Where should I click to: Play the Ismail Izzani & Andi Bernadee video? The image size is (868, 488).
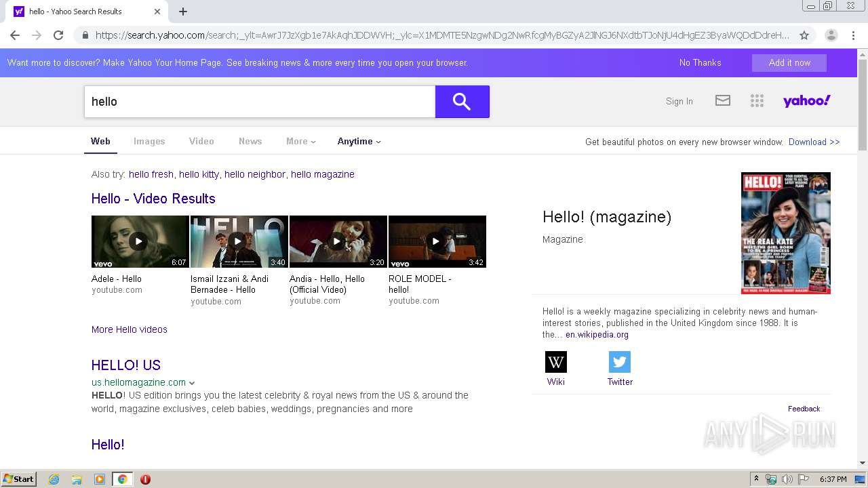tap(239, 242)
